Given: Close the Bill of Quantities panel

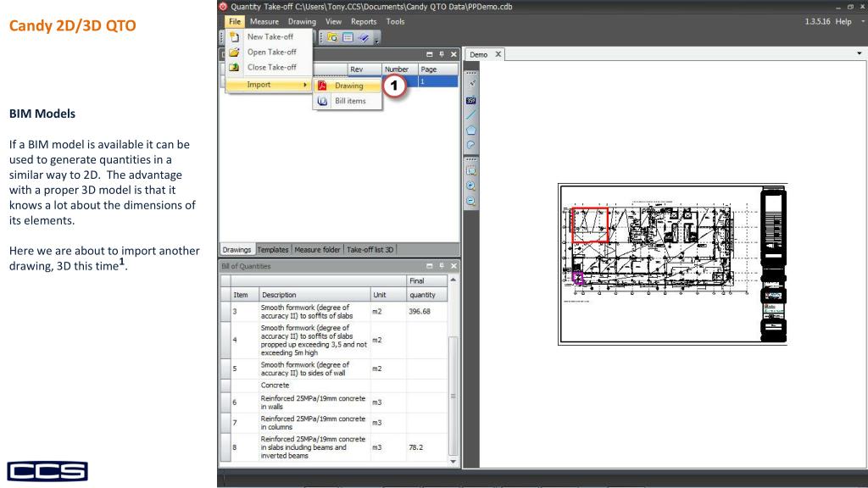Looking at the screenshot, I should coord(454,266).
